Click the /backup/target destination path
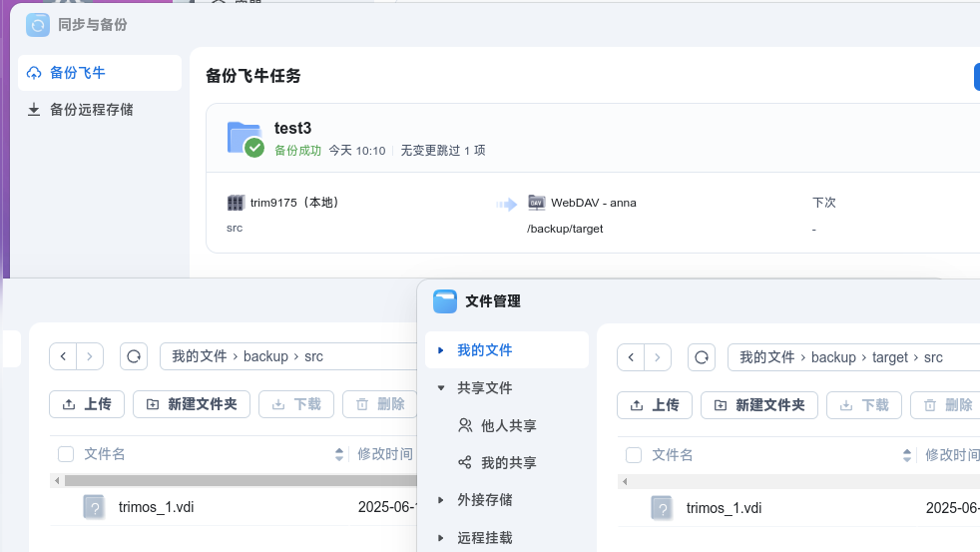This screenshot has height=552, width=980. [565, 229]
